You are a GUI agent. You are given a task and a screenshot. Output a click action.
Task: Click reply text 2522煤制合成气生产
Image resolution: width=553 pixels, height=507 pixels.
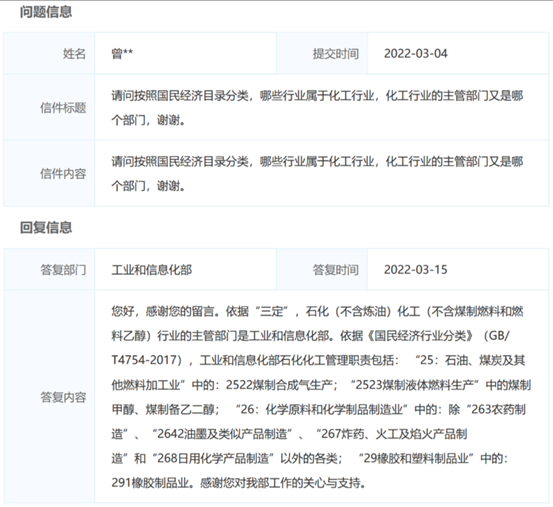pyautogui.click(x=279, y=385)
